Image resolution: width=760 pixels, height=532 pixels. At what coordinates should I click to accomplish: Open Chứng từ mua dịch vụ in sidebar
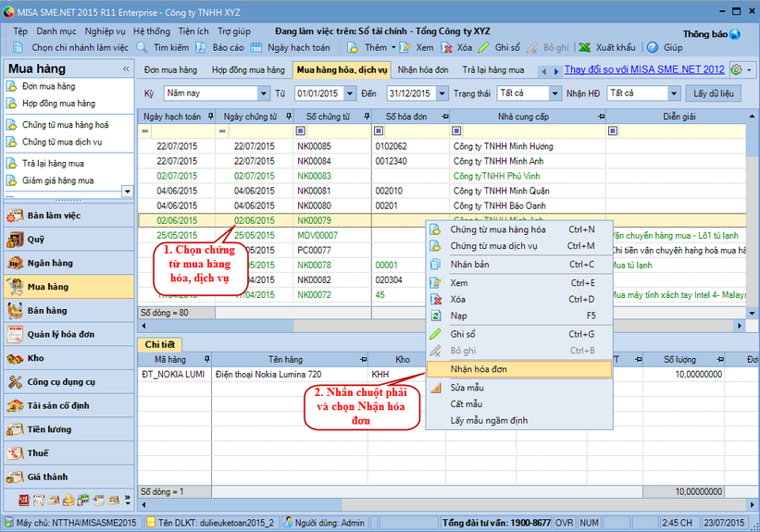pos(62,142)
